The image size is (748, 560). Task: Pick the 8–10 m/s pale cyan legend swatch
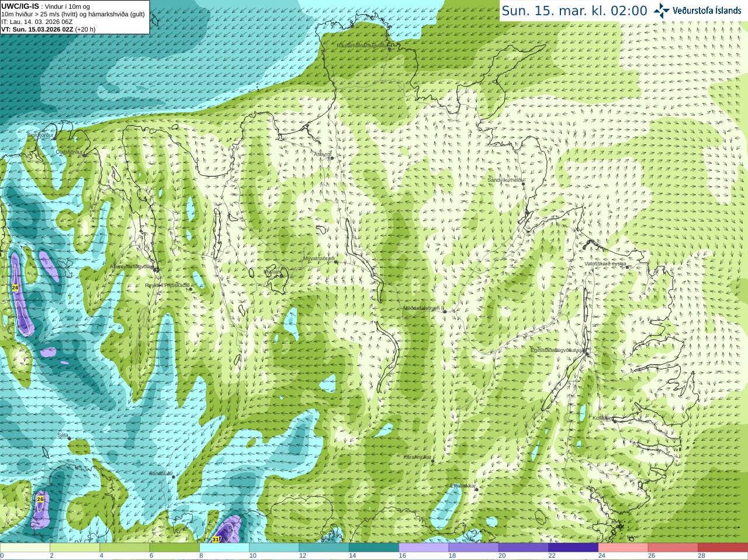[224, 548]
